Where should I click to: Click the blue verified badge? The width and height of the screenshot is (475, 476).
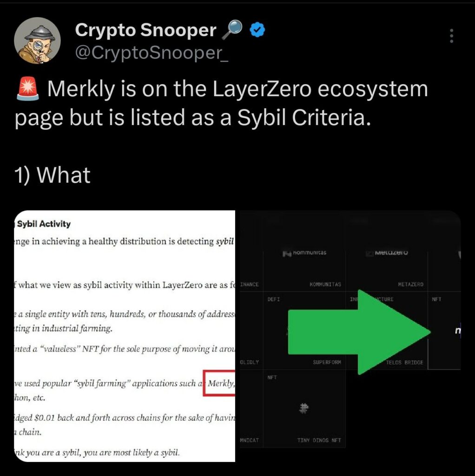257,30
